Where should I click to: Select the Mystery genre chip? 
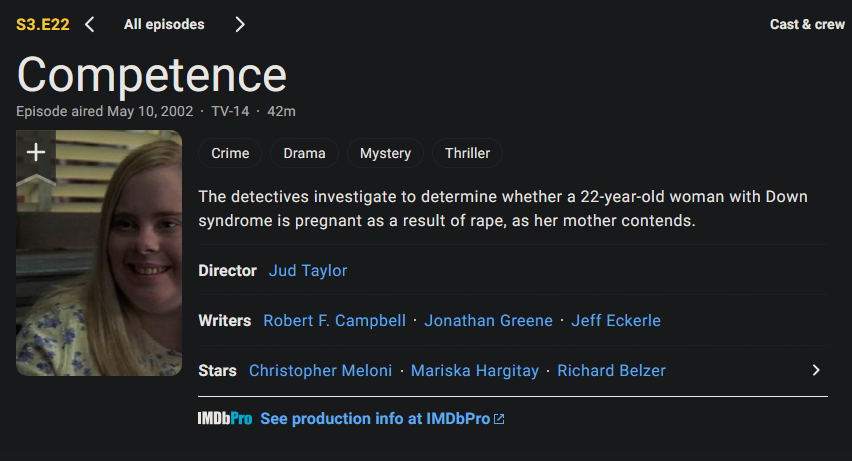point(385,153)
